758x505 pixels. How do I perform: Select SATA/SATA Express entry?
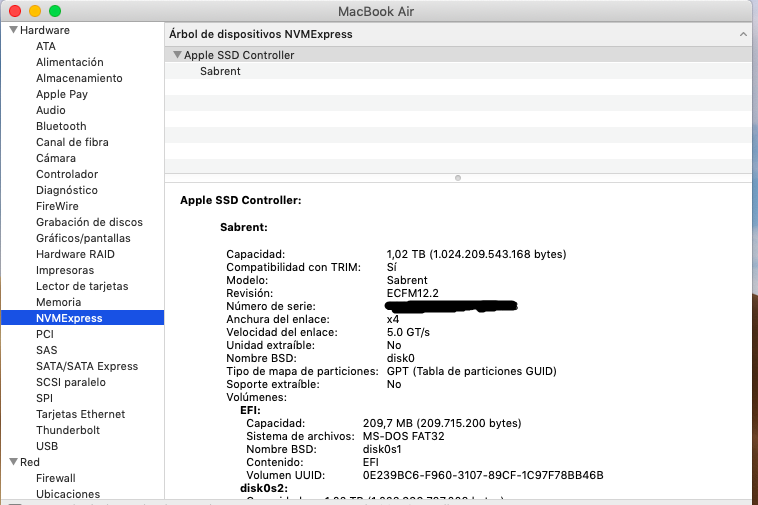[87, 366]
